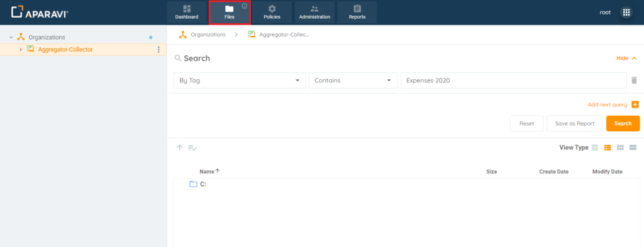This screenshot has height=247, width=644.
Task: Open Aggregator-Collector three-dot options menu
Action: [x=158, y=50]
